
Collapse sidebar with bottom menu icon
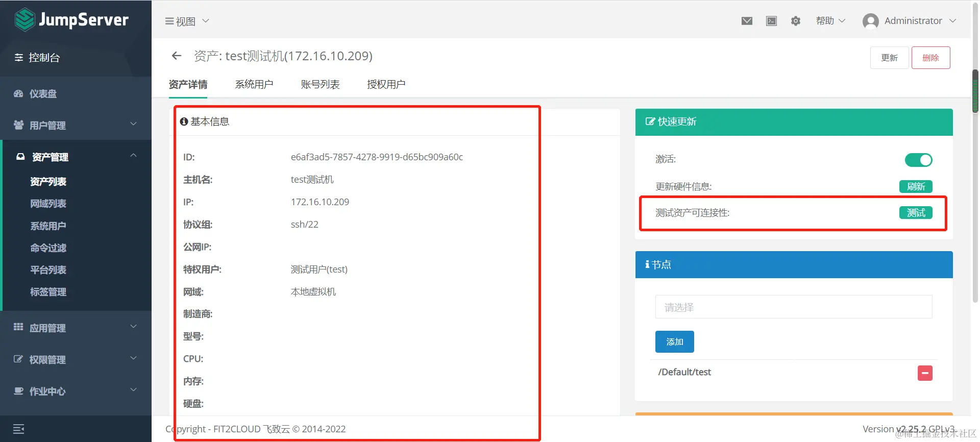(x=19, y=429)
